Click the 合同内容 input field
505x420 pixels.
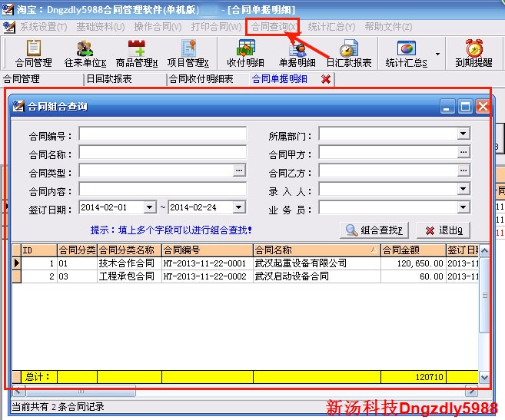[163, 189]
